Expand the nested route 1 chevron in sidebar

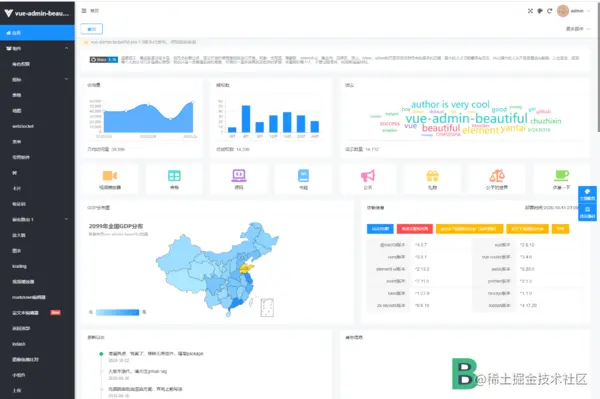click(67, 219)
